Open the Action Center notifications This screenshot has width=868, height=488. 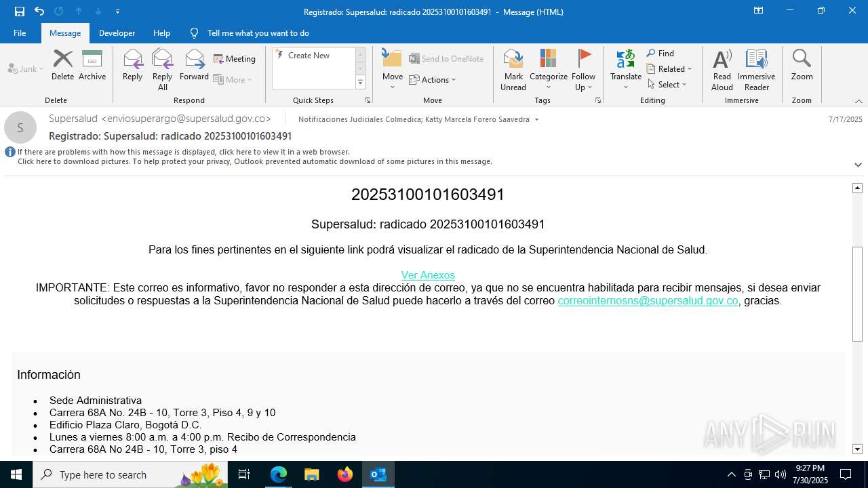[x=846, y=474]
